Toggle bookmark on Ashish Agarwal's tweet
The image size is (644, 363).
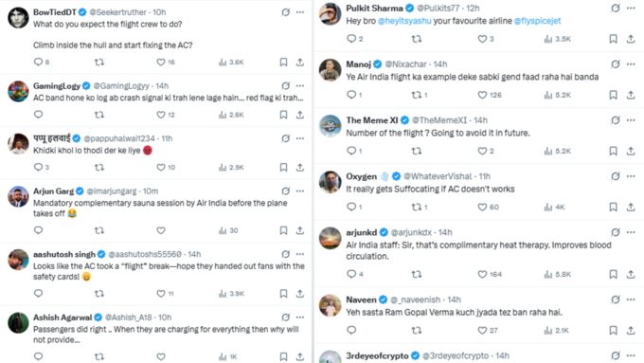point(283,356)
